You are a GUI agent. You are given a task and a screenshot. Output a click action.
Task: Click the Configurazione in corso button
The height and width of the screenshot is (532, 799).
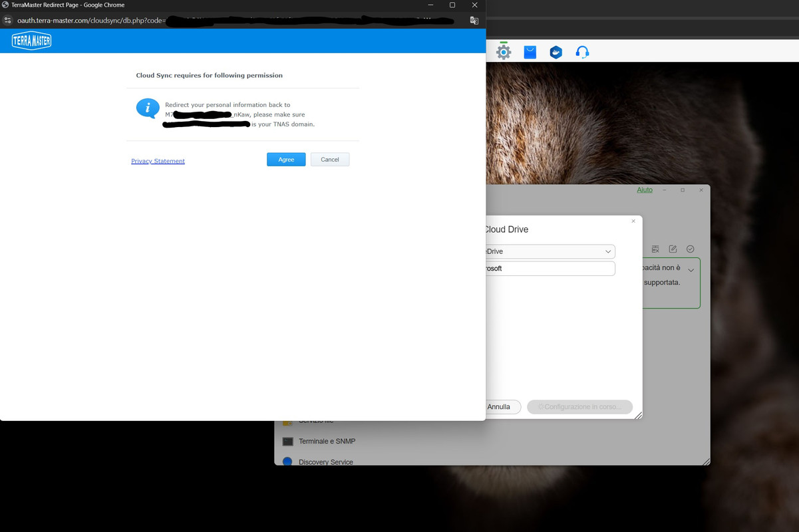coord(579,406)
